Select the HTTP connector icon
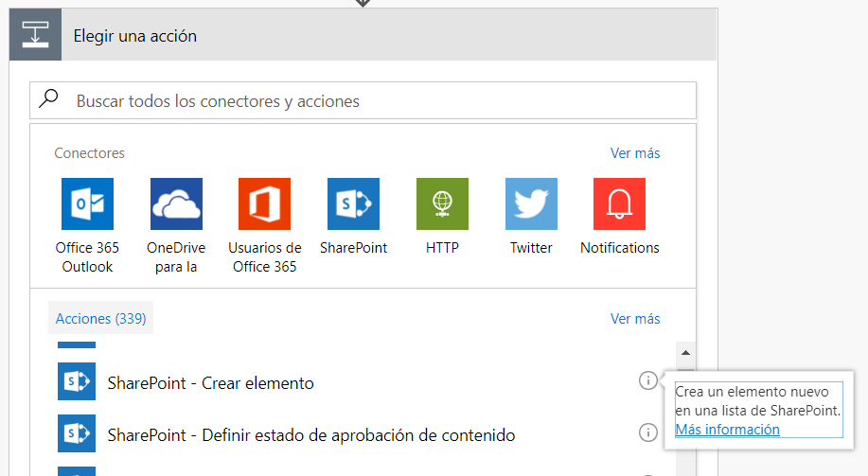 coord(442,203)
